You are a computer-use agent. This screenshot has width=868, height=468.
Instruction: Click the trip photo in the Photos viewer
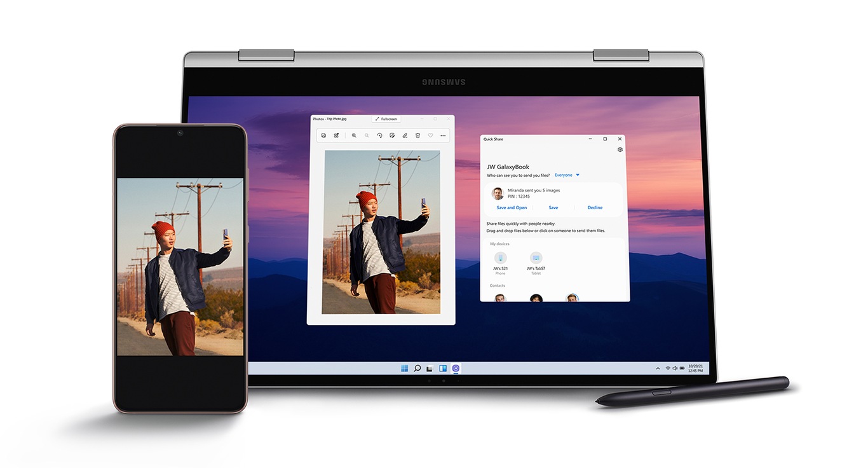[x=381, y=232]
